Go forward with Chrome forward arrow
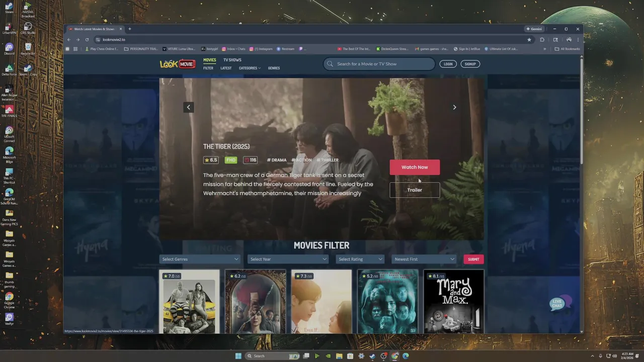The width and height of the screenshot is (644, 362). coord(78,40)
